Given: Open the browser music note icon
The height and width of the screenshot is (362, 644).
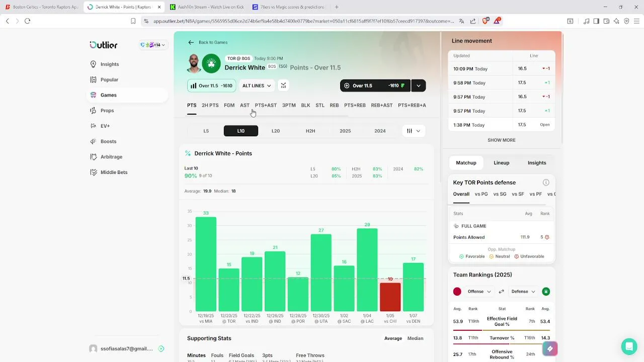Looking at the screenshot, I should coord(587,21).
